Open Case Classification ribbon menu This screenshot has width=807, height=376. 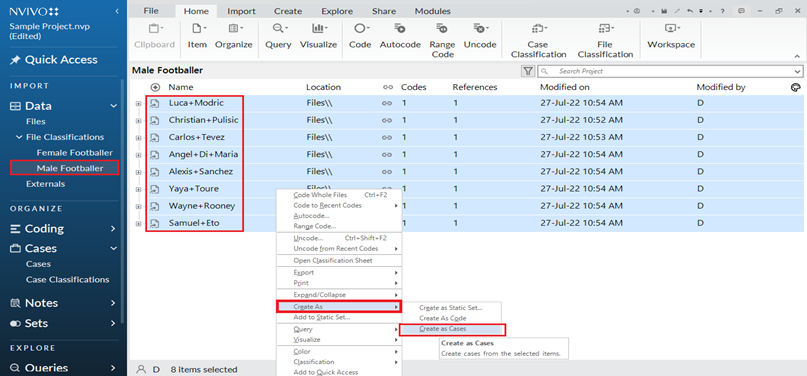538,40
